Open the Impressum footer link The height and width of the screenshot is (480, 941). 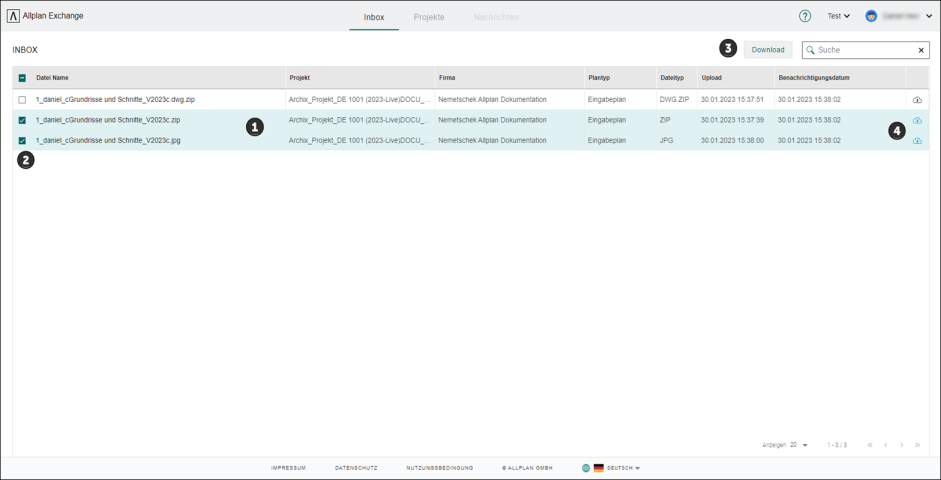[288, 468]
